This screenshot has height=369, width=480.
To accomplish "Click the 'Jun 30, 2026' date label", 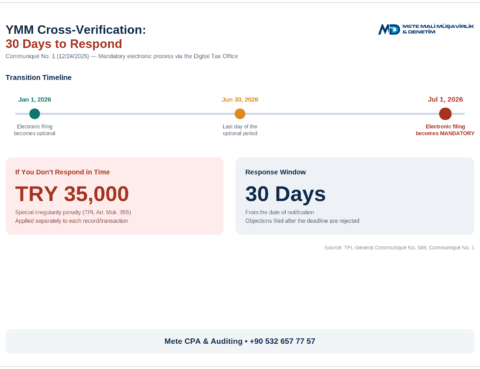I will [x=240, y=99].
